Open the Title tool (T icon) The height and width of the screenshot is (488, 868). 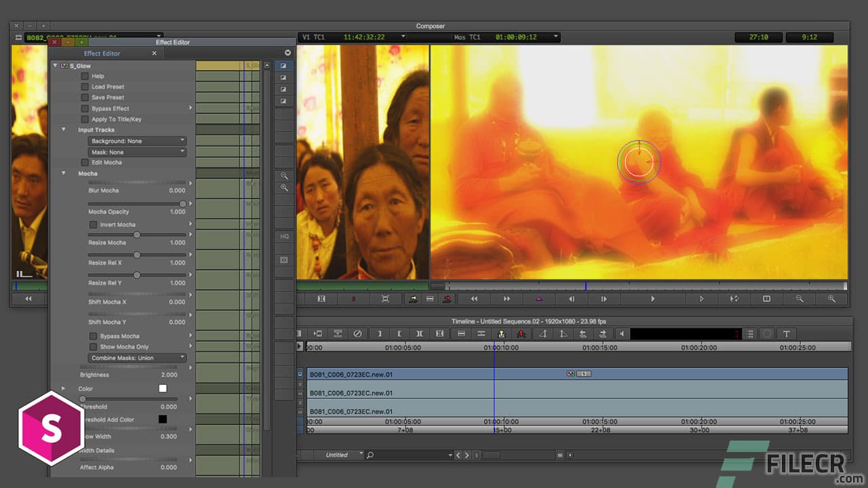point(786,333)
